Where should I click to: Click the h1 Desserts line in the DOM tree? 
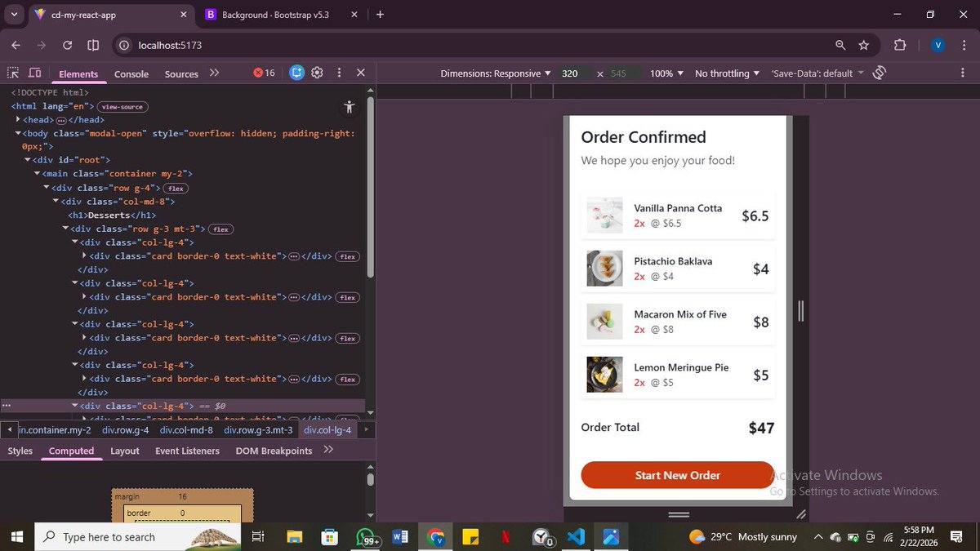pyautogui.click(x=113, y=216)
